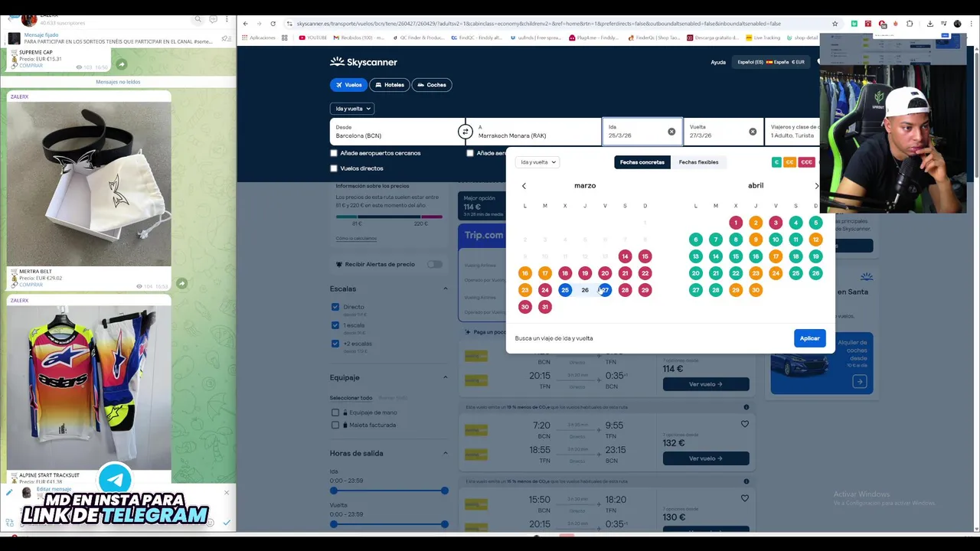Open the YOUTUBE bookmark
The height and width of the screenshot is (551, 980).
coord(312,37)
